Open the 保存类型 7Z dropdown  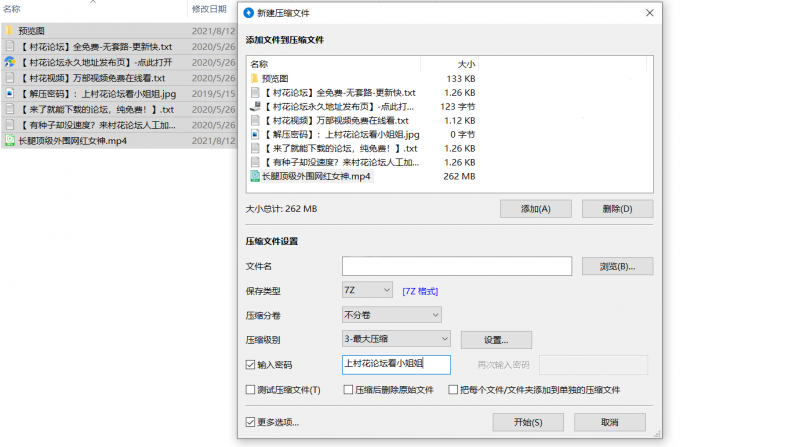pos(367,290)
